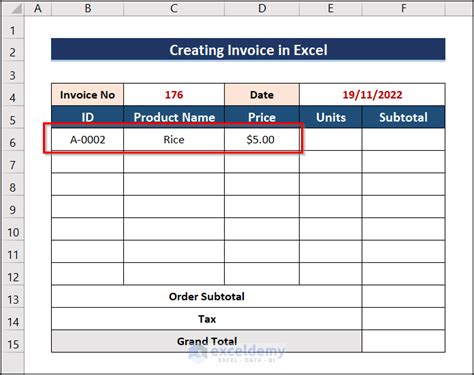
Task: Select column B header
Action: (88, 8)
